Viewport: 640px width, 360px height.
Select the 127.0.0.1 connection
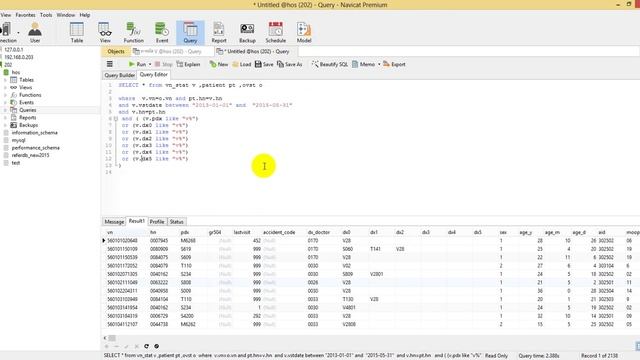(13, 50)
